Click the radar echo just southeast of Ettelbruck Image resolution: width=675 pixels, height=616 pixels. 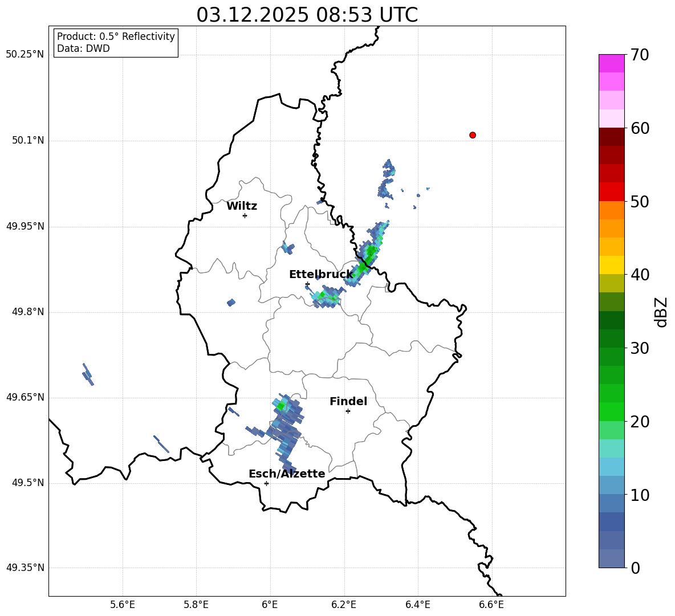click(326, 297)
